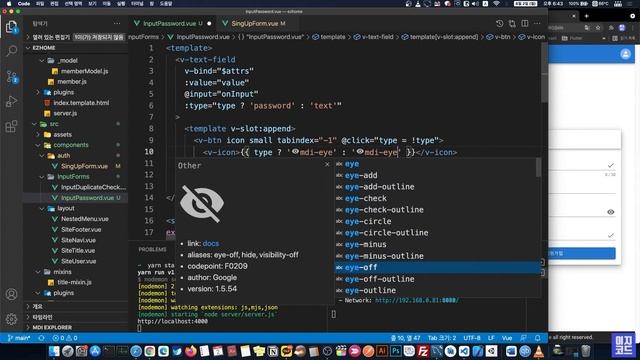Image resolution: width=640 pixels, height=360 pixels.
Task: Open editor more actions ellipsis
Action: [537, 24]
